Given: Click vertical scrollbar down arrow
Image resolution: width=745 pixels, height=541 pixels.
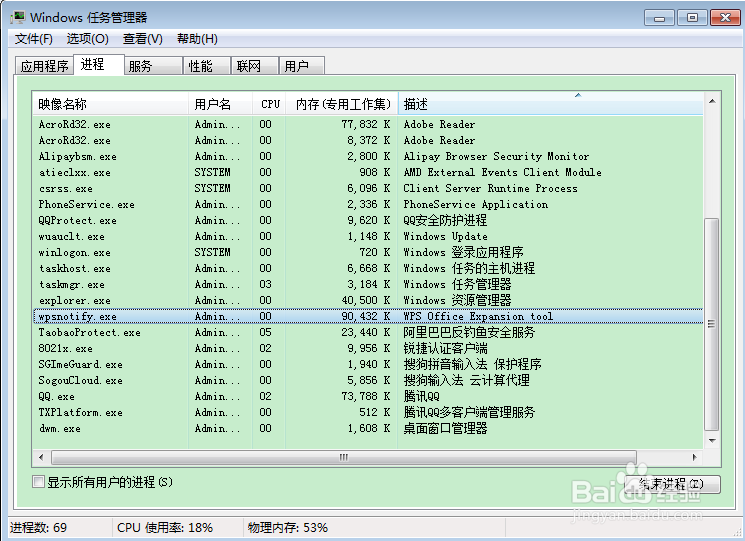Looking at the screenshot, I should (x=712, y=440).
